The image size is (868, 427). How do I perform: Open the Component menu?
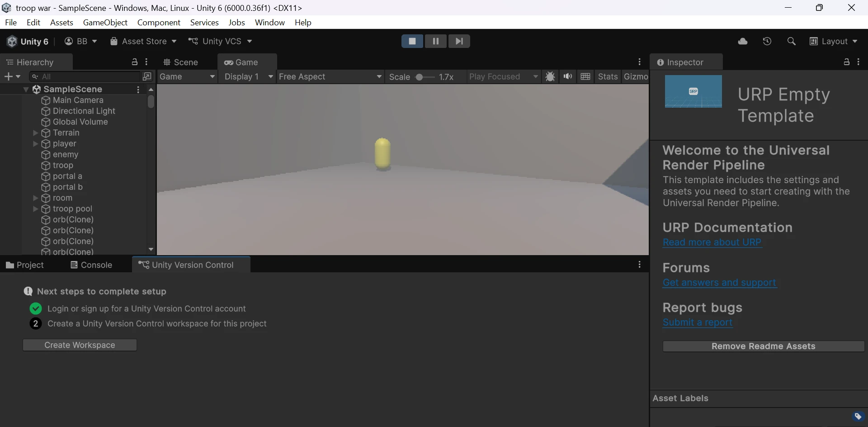[x=159, y=22]
